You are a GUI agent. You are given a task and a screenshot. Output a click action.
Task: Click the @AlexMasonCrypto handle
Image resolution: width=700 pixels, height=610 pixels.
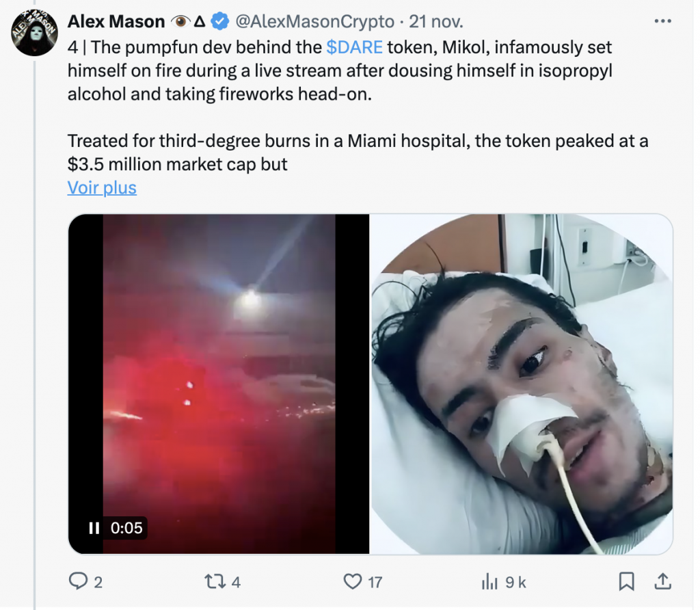click(x=314, y=22)
